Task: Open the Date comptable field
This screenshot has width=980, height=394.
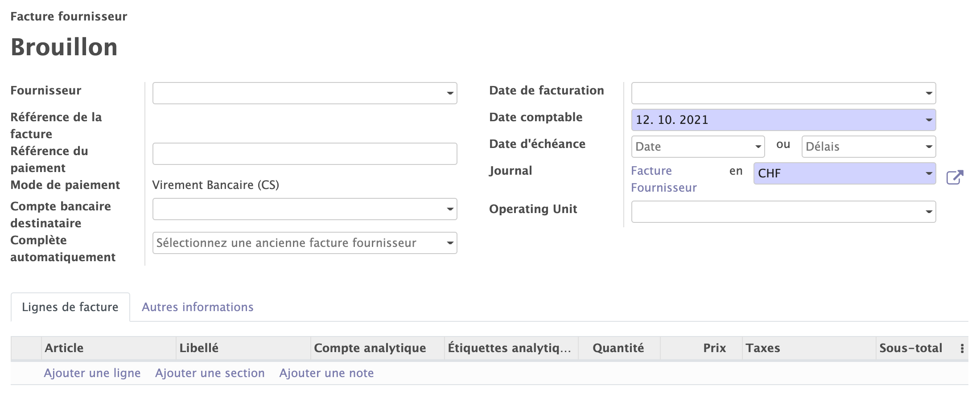Action: coord(783,120)
